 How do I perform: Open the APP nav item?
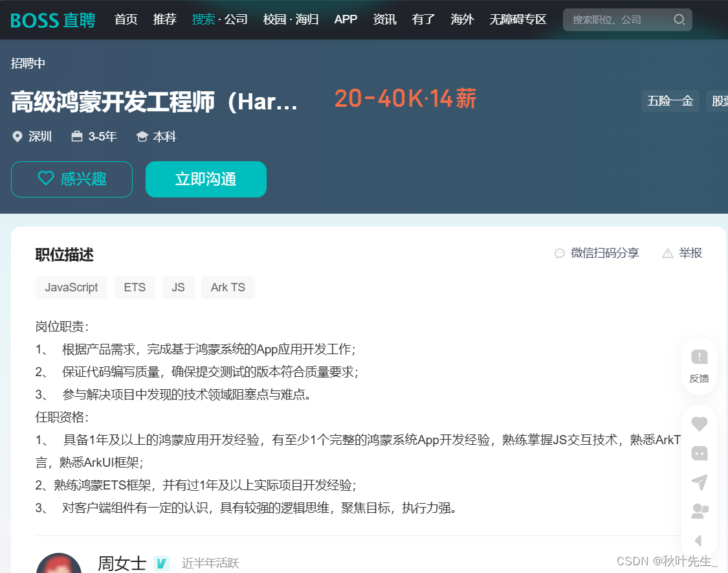pyautogui.click(x=346, y=19)
